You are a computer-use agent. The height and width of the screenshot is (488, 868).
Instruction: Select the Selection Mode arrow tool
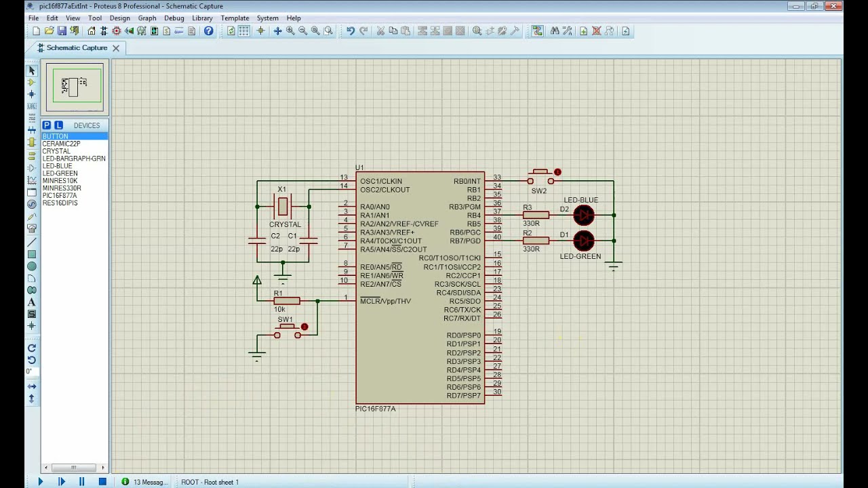(31, 70)
